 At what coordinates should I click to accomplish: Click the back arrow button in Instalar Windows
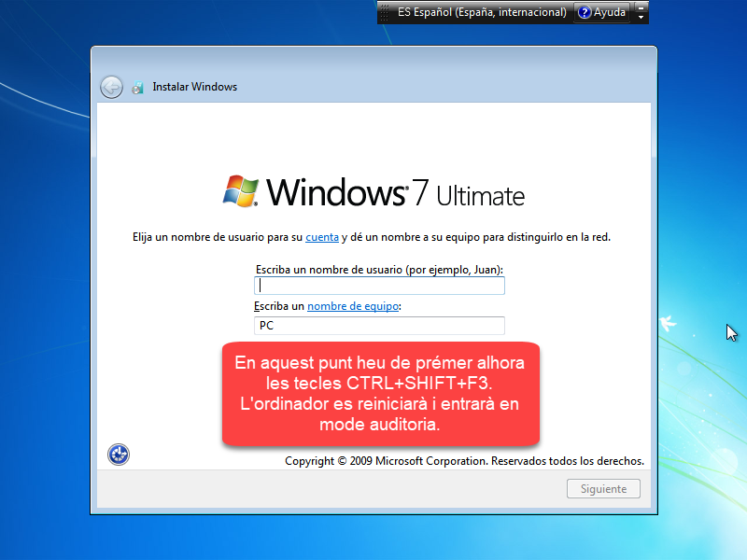click(x=111, y=87)
